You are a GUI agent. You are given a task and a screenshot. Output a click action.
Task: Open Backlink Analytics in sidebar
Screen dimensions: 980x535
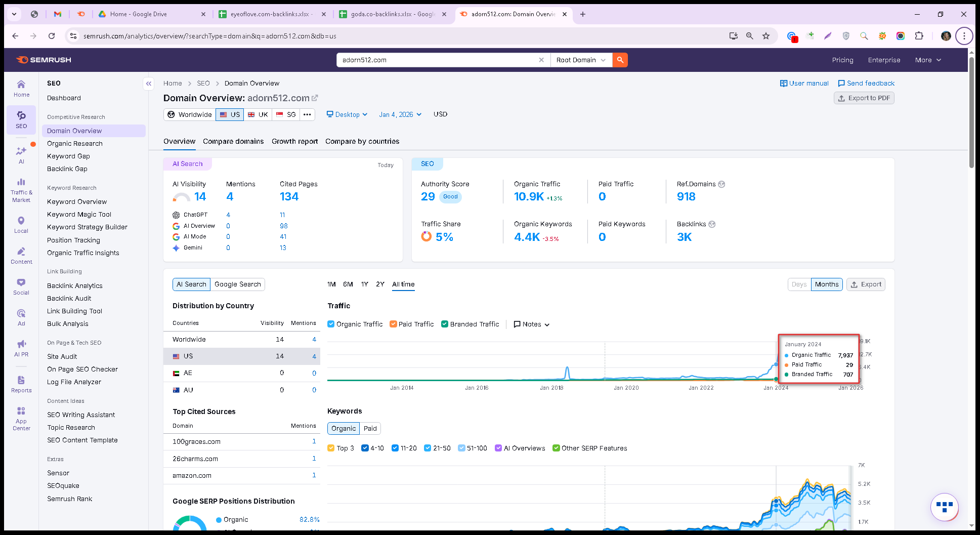(75, 285)
